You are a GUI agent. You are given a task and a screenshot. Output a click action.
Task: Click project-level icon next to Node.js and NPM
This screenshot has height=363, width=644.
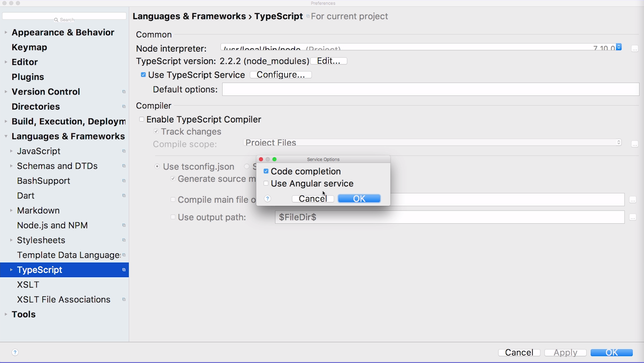124,226
